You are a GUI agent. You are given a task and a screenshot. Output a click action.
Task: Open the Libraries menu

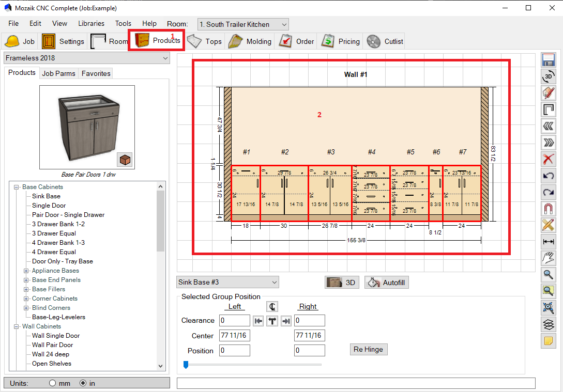coord(91,23)
